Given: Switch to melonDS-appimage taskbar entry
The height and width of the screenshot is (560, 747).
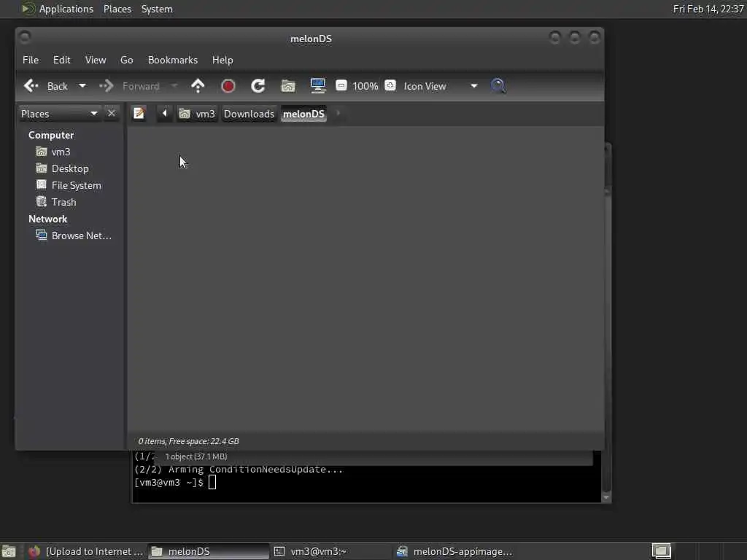Looking at the screenshot, I should [454, 551].
